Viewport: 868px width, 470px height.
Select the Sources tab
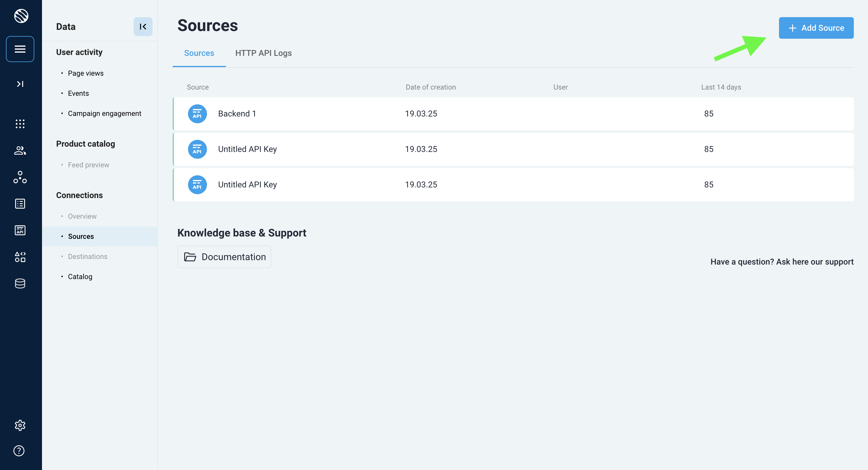[x=199, y=53]
